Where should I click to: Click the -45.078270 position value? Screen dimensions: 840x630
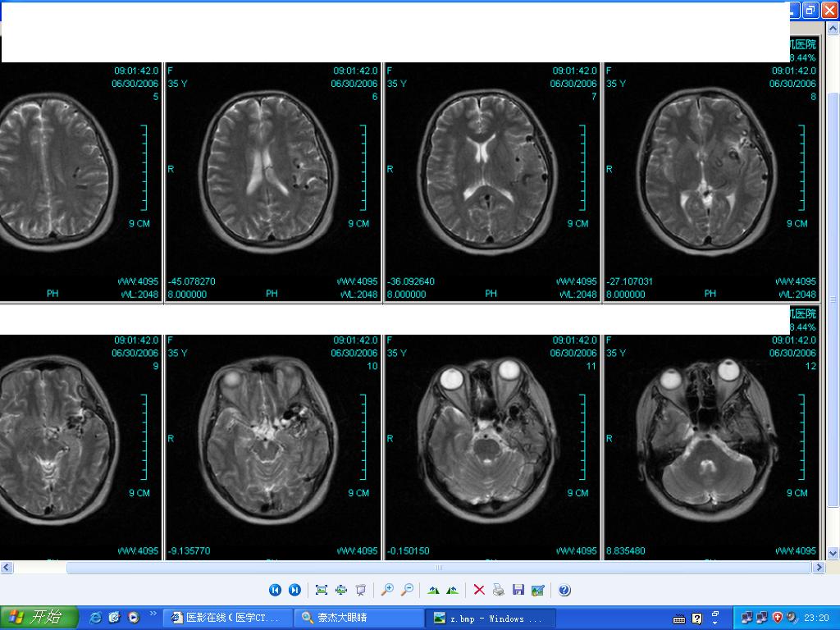coord(192,281)
